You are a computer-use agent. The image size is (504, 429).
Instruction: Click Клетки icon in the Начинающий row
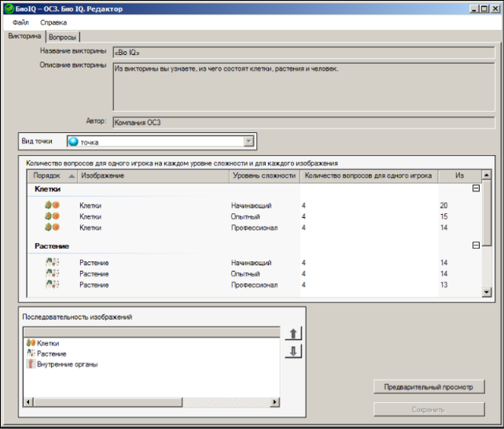point(52,205)
